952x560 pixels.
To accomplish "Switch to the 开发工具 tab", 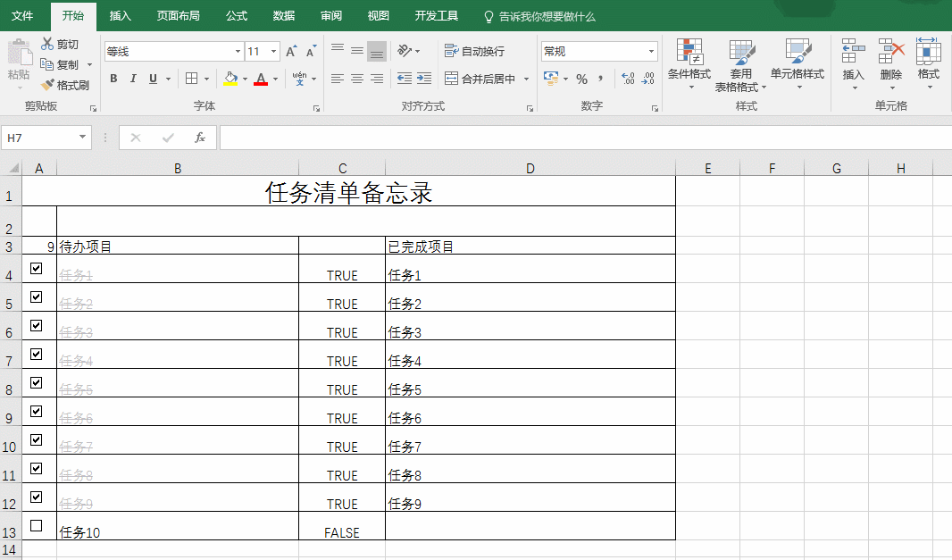I will pyautogui.click(x=436, y=16).
